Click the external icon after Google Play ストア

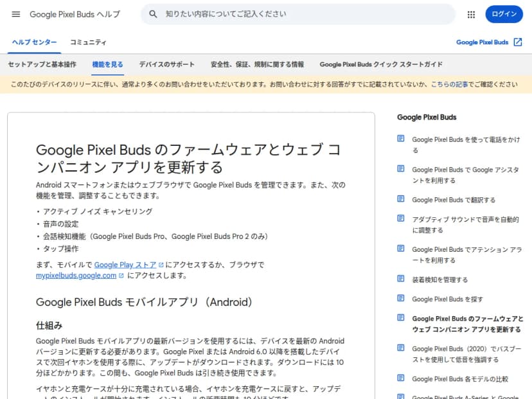[x=161, y=265]
